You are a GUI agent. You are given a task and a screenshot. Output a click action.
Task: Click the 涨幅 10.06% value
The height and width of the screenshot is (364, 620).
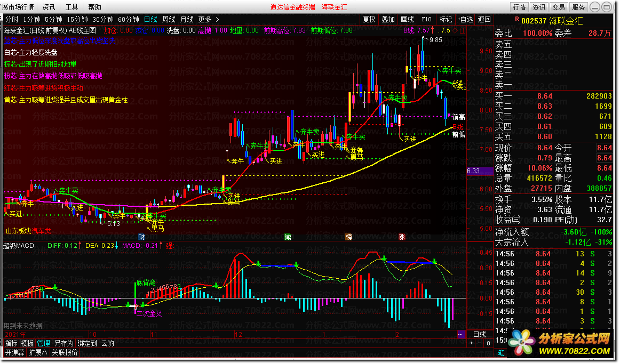(x=540, y=168)
